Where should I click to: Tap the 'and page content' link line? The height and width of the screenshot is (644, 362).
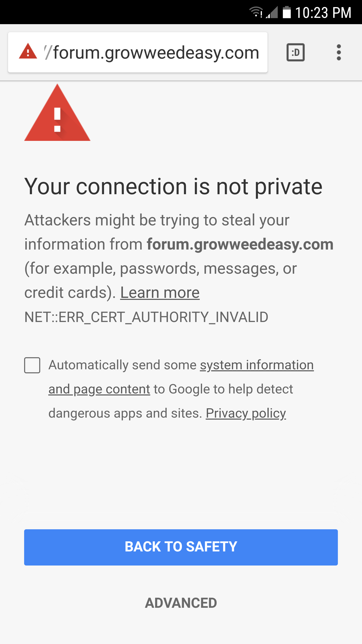(99, 389)
